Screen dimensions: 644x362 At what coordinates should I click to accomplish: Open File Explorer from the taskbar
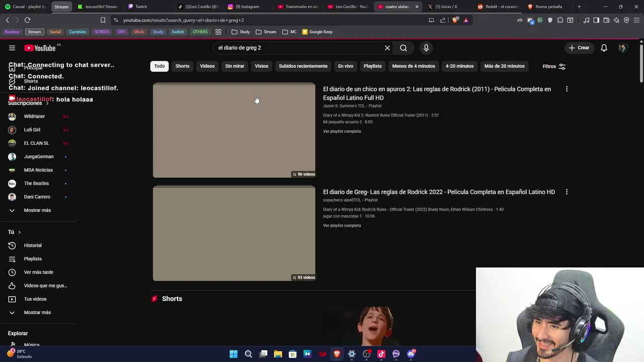(x=278, y=354)
